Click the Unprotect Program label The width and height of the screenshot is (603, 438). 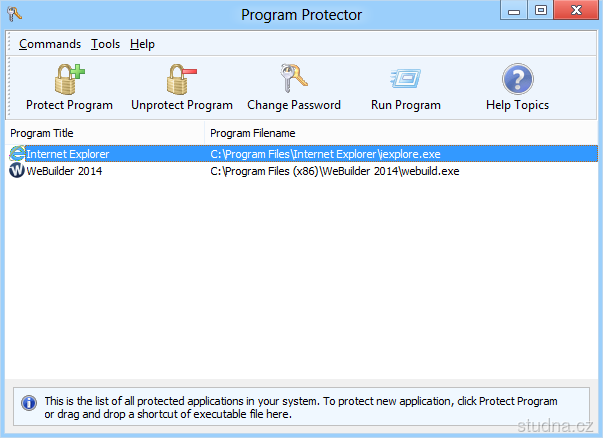tap(182, 105)
